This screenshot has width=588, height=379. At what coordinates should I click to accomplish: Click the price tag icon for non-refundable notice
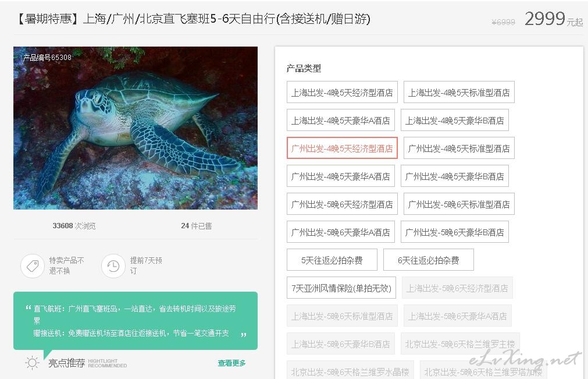point(33,266)
